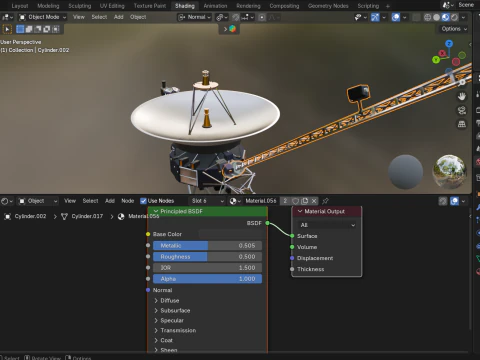480x360 pixels.
Task: Switch orthographic/perspective grid icon
Action: [x=462, y=124]
